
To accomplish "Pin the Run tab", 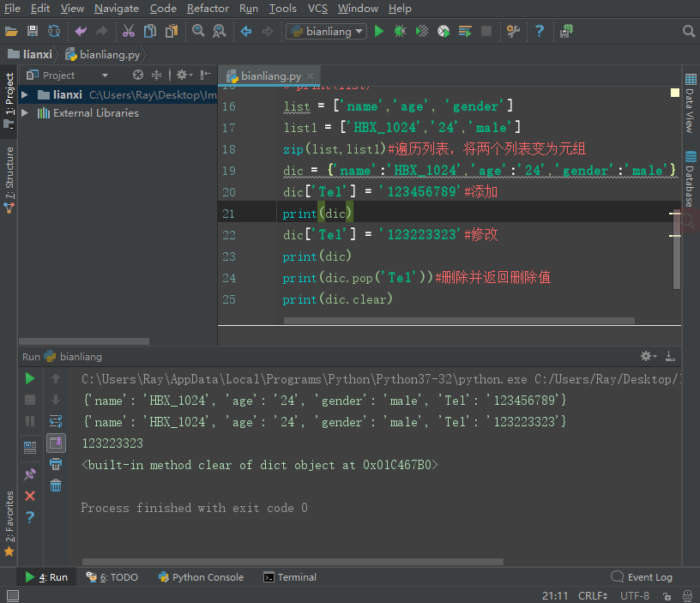I will point(30,474).
